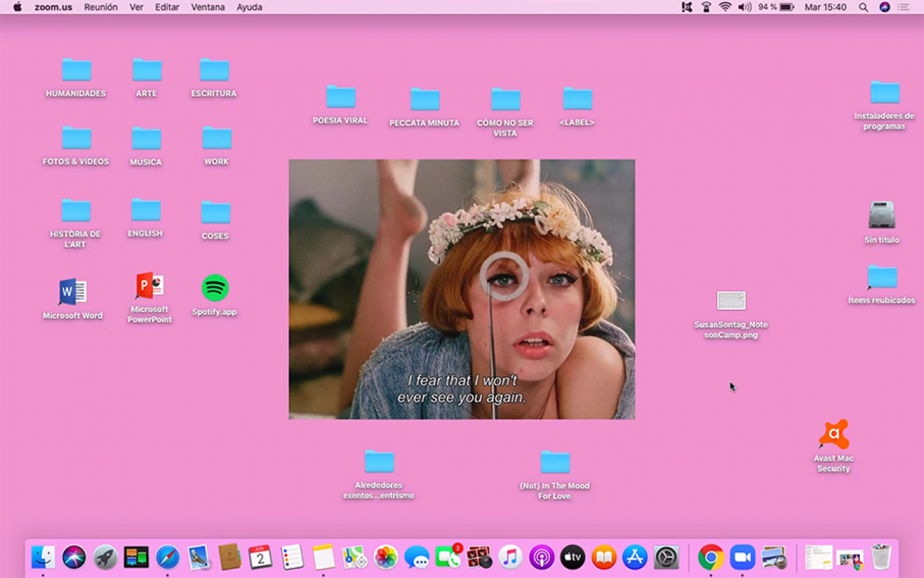Viewport: 924px width, 578px height.
Task: Select the MÚSICA folder
Action: coord(146,146)
